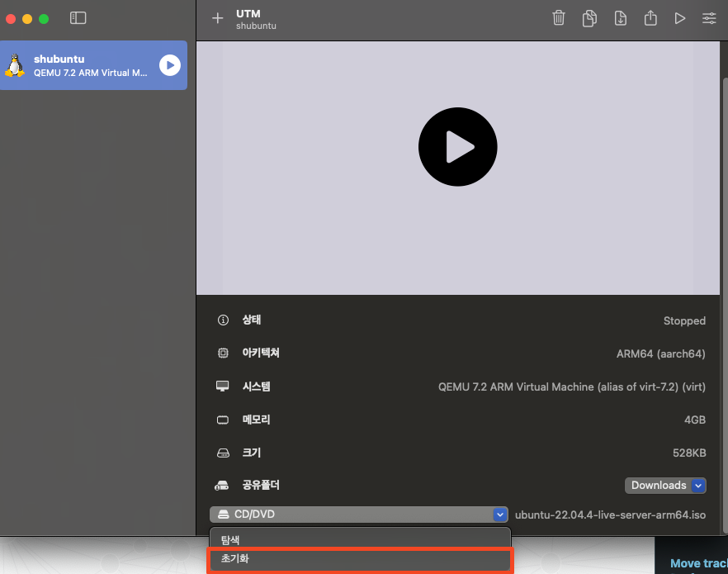Minimize the UTM window with yellow button
Screen dimensions: 728x574
click(27, 19)
